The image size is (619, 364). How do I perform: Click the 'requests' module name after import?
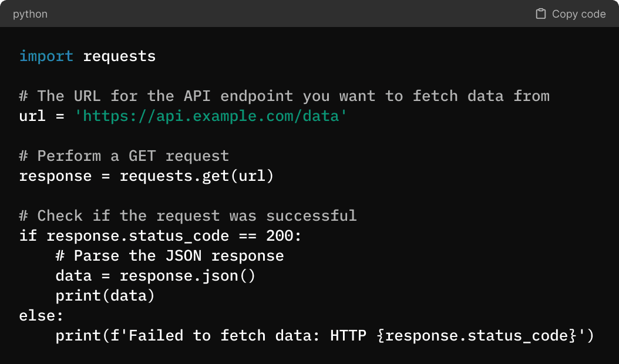click(x=119, y=56)
